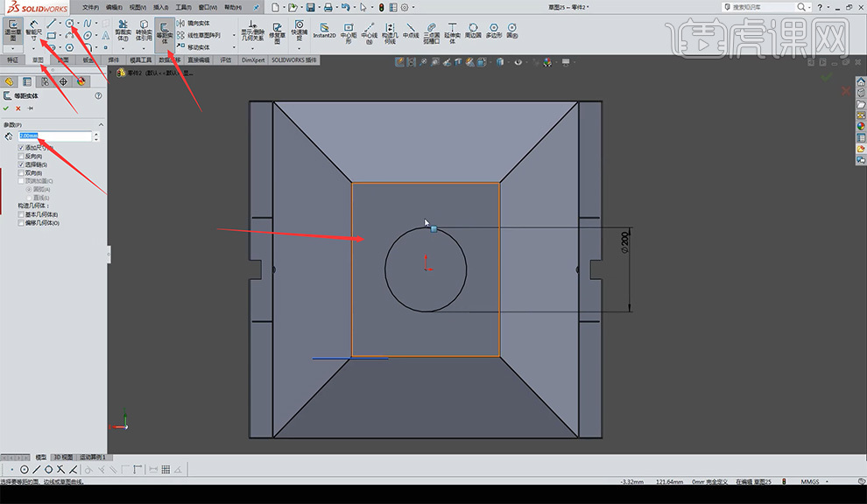Viewport: 867px width, 504px height.
Task: Click the offset distance input field
Action: pos(54,136)
